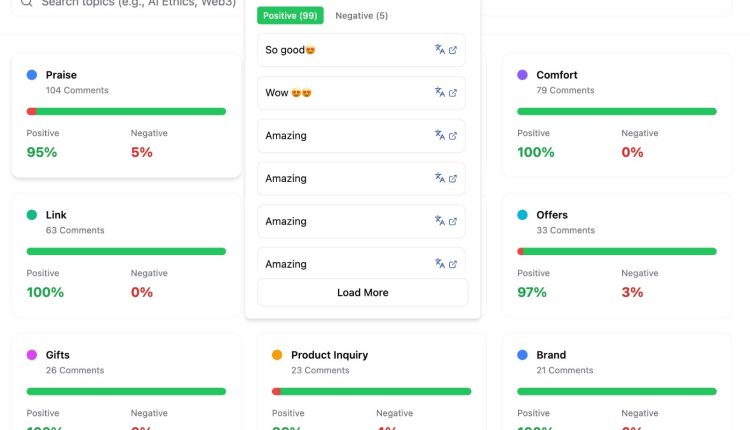Click the Praise sentiment progress bar
Viewport: 750px width, 430px height.
(126, 111)
